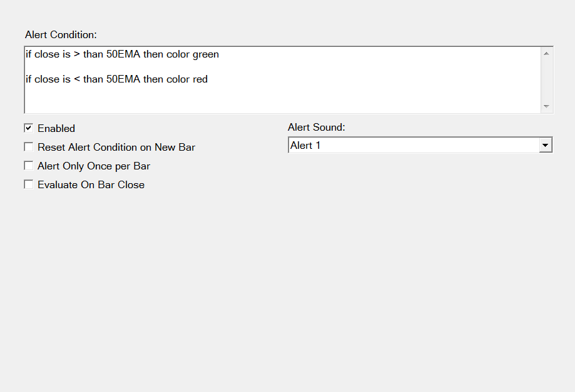Check the Alert Only Once per Bar box
This screenshot has height=392, width=575.
click(28, 166)
